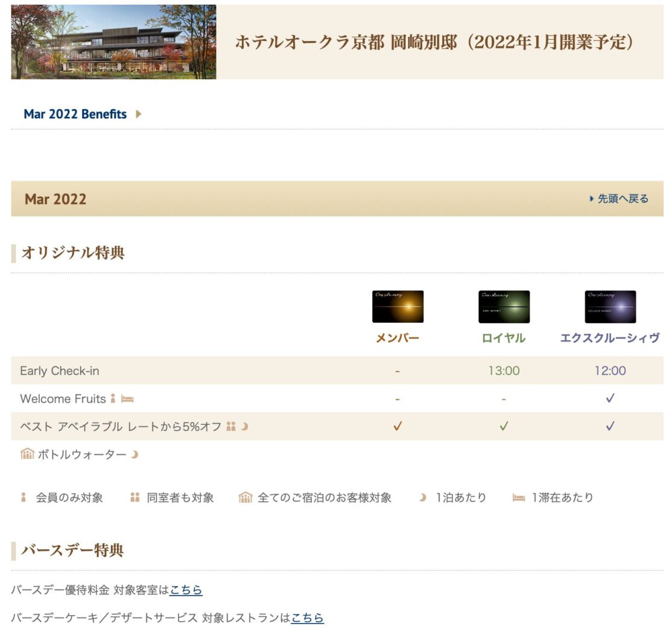
Task: Click the legend bed icon for 1滞在あたり
Action: tap(519, 498)
